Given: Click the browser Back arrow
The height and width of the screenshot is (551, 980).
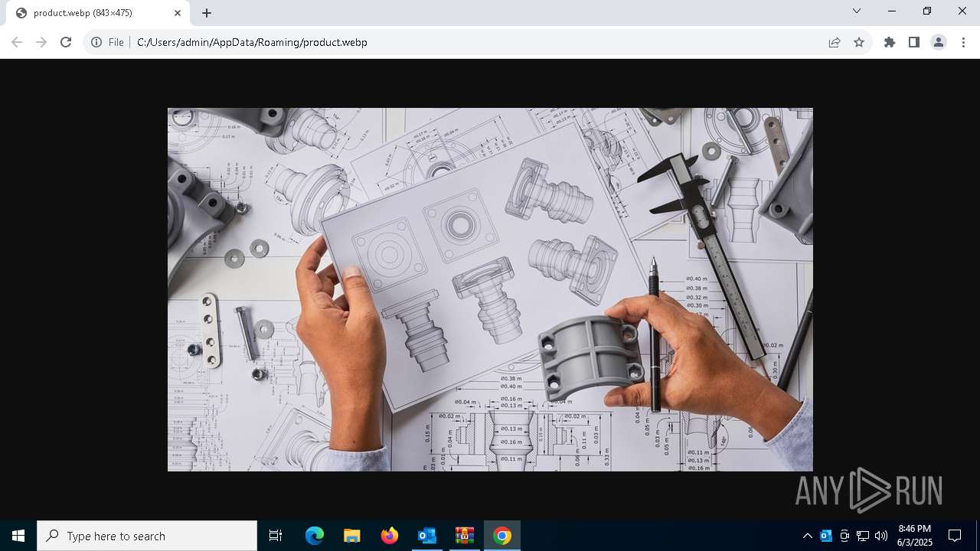Looking at the screenshot, I should (x=17, y=42).
